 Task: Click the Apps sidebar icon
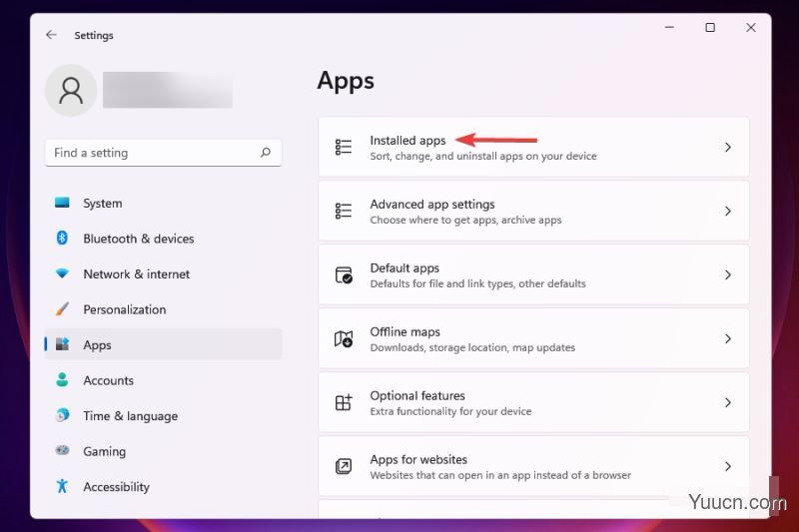point(62,344)
